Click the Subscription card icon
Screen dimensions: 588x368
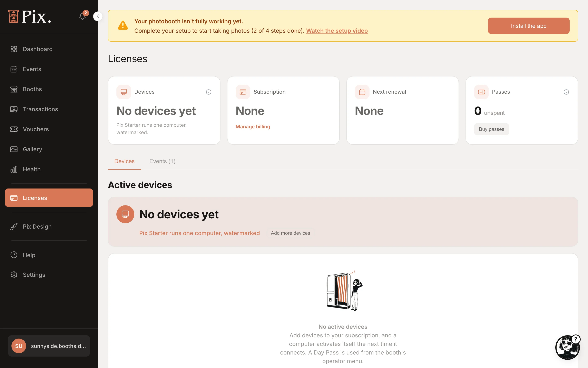[x=243, y=92]
